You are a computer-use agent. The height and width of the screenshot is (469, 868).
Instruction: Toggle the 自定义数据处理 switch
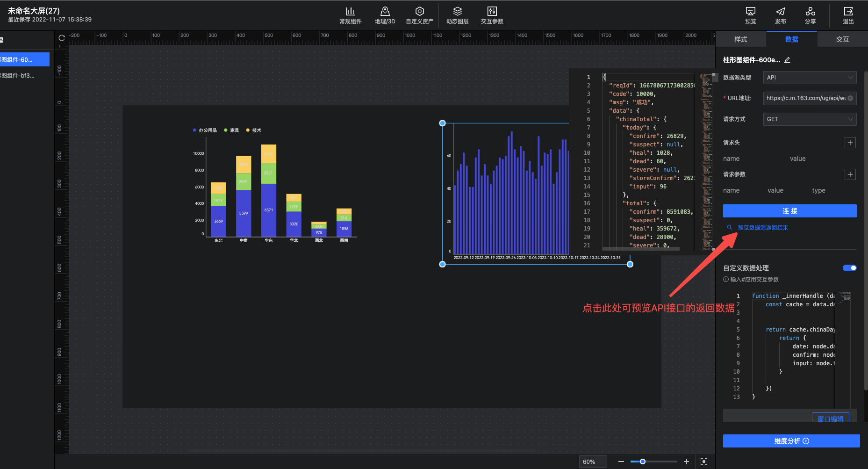point(849,268)
